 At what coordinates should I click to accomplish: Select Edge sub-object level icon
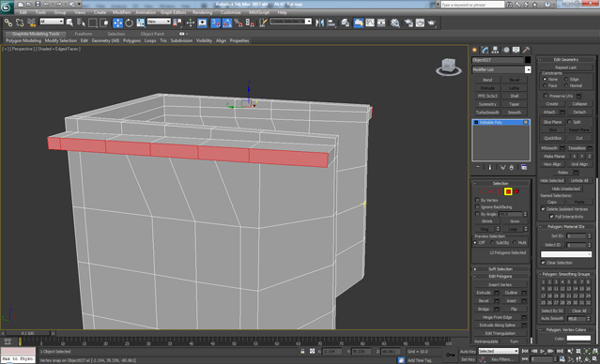coord(491,191)
